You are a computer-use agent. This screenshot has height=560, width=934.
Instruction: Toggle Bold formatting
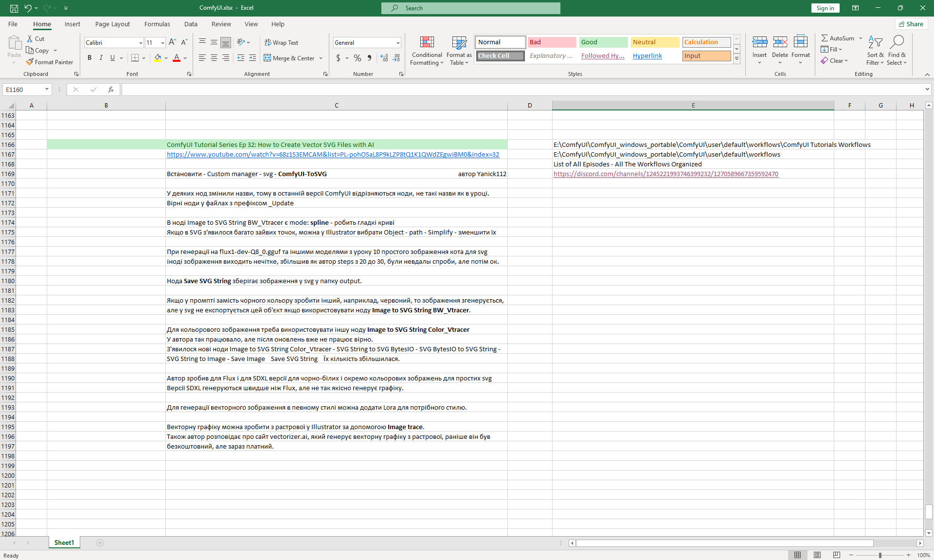point(90,58)
